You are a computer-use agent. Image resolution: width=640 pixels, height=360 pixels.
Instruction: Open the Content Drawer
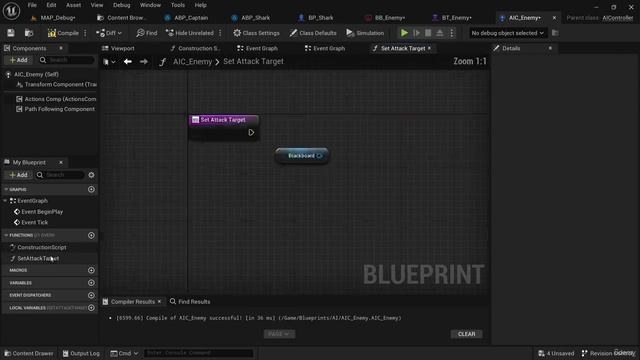[29, 353]
